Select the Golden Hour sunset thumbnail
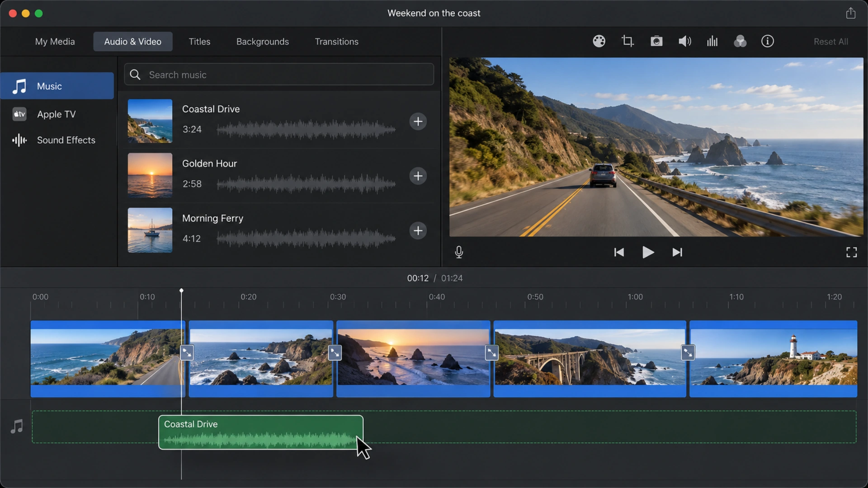This screenshot has height=488, width=868. tap(150, 175)
